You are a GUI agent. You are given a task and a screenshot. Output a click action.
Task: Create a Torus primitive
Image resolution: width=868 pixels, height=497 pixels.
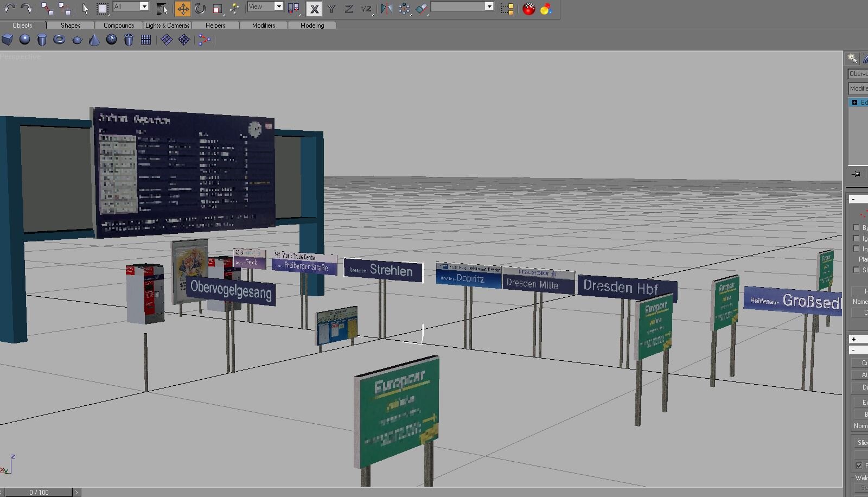tap(59, 40)
